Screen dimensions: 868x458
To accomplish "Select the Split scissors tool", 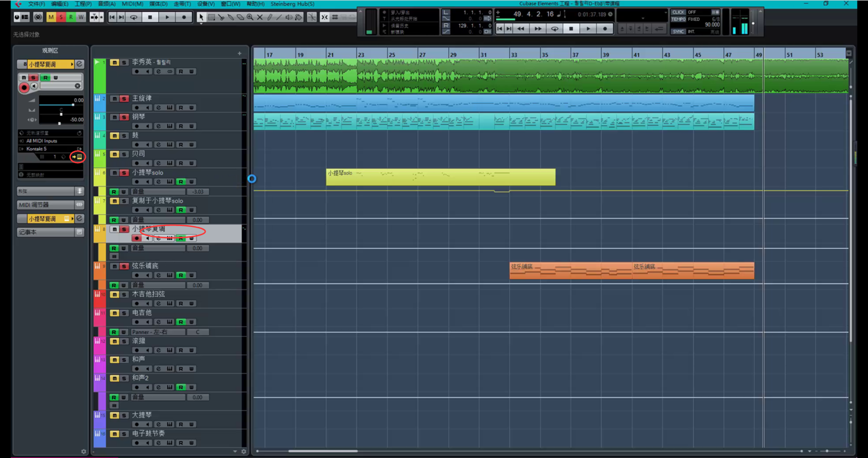I will click(221, 17).
